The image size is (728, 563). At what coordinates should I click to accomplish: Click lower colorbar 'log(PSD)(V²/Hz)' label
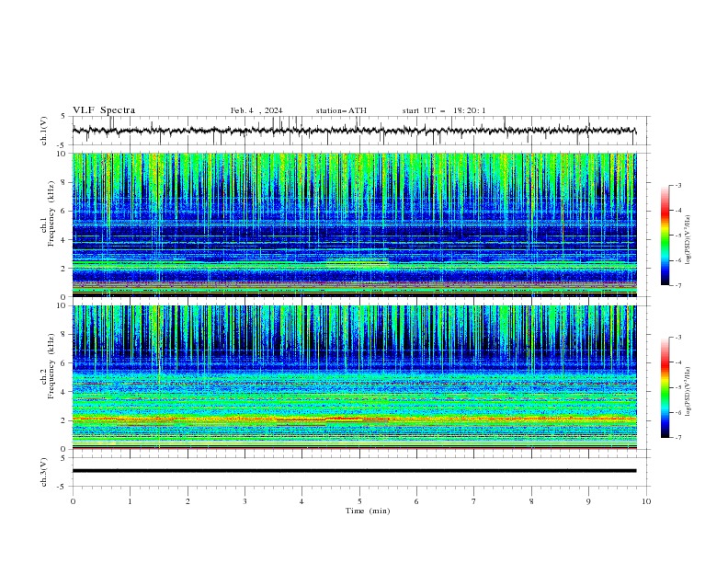pyautogui.click(x=688, y=392)
